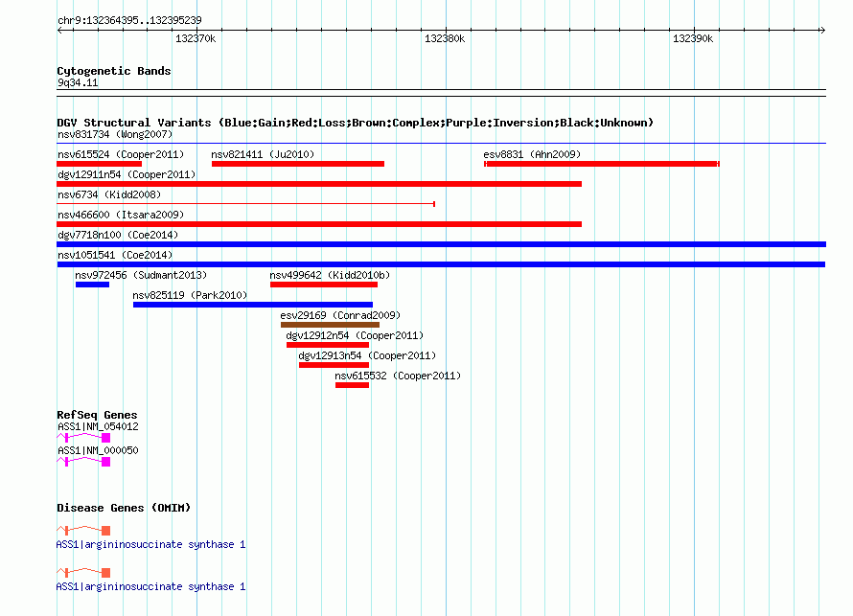
Task: Click the chr9:132364395..132395239 coordinates text
Action: pyautogui.click(x=129, y=20)
